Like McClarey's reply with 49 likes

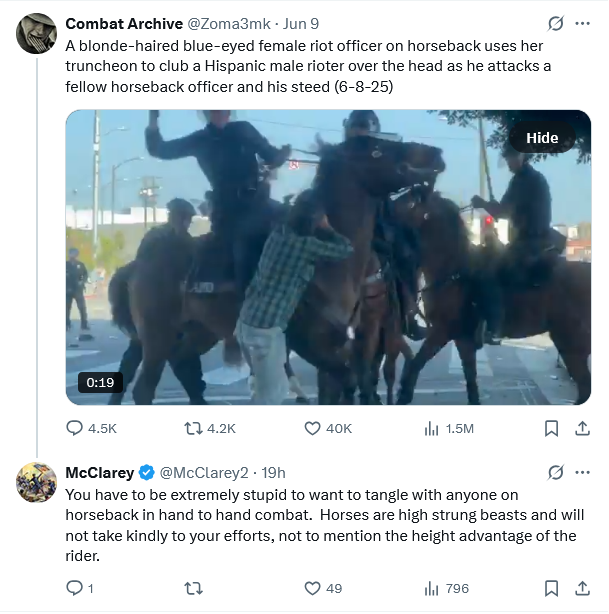coord(312,588)
